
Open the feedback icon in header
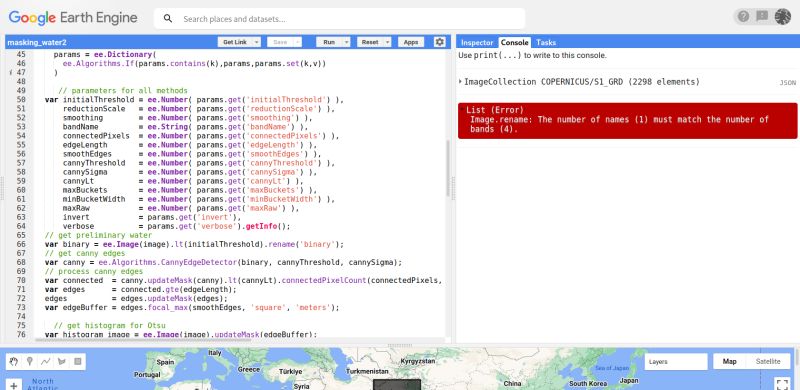click(x=762, y=16)
